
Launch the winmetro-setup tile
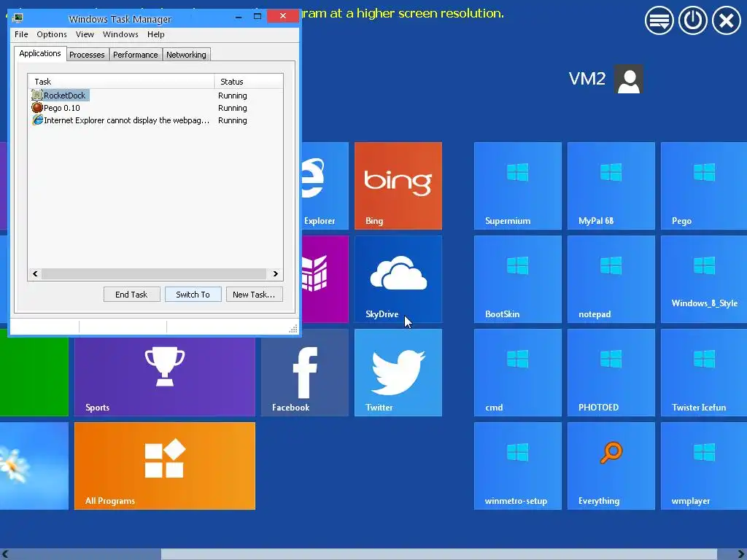[517, 466]
